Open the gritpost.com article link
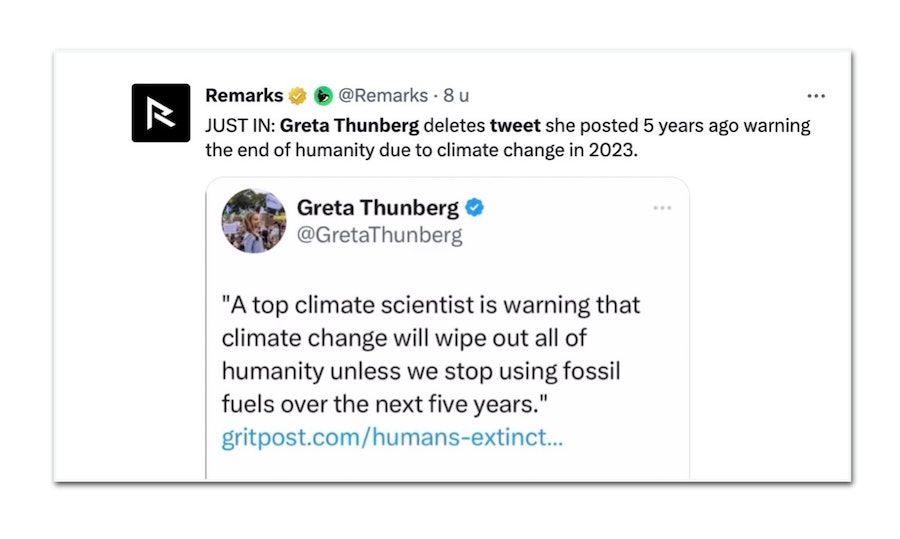 [392, 438]
